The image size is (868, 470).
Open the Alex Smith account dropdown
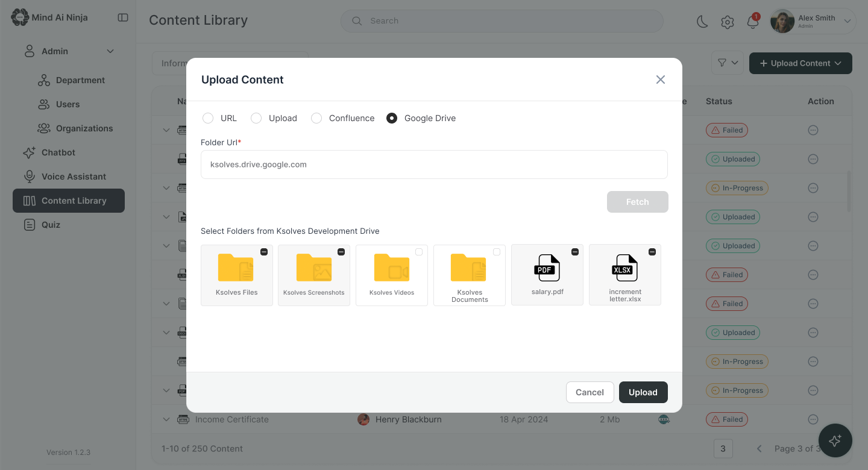pos(848,22)
